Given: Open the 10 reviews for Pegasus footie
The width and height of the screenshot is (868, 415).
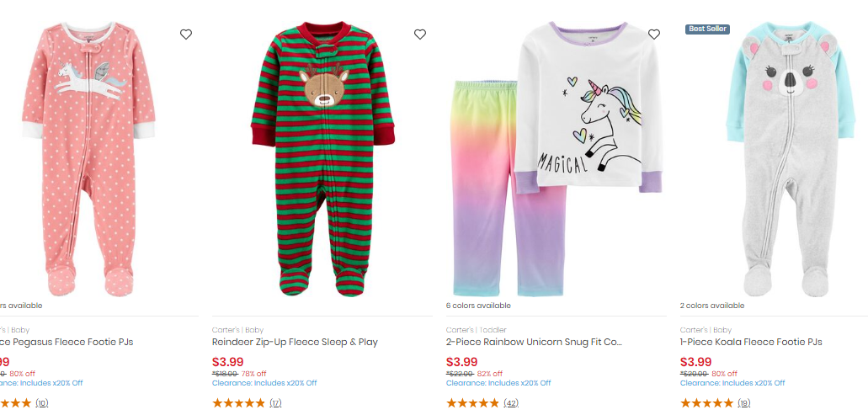Looking at the screenshot, I should 42,403.
